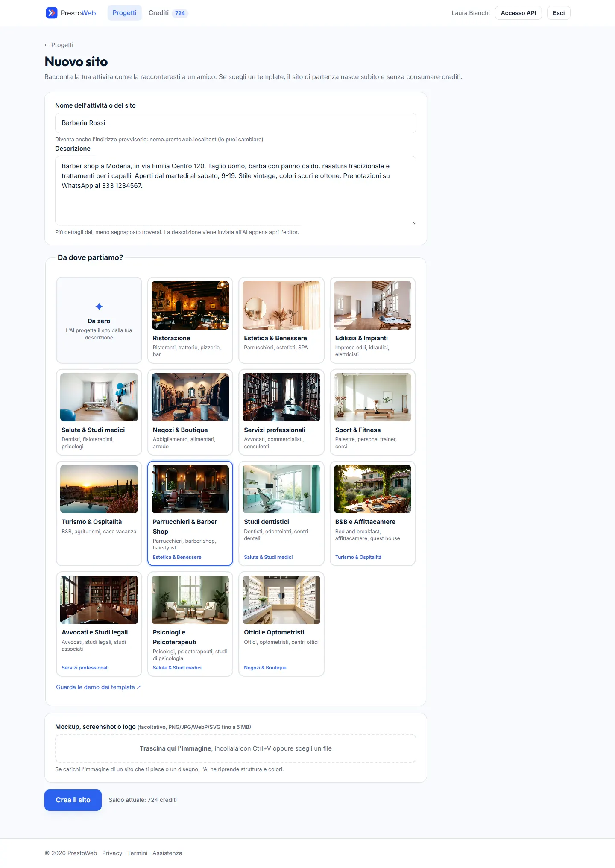Click the Saldo attuale: 724 crediti text
Viewport: 615px width, 868px height.
coord(143,800)
